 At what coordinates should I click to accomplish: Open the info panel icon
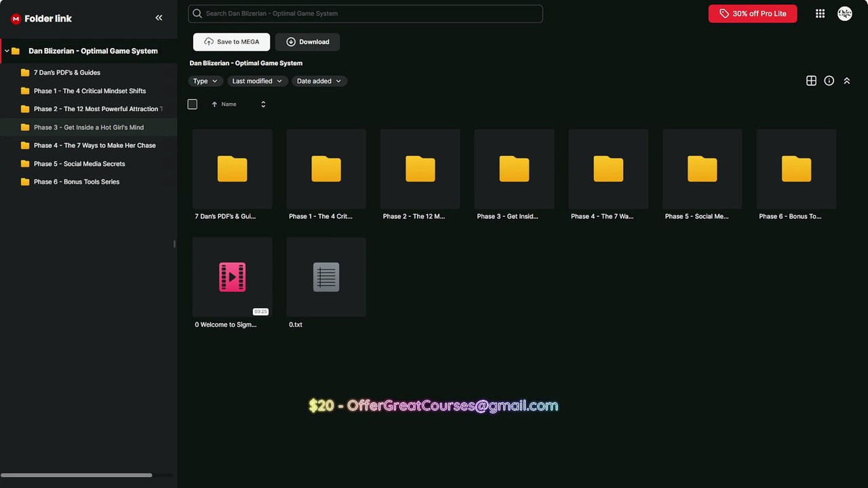click(829, 81)
